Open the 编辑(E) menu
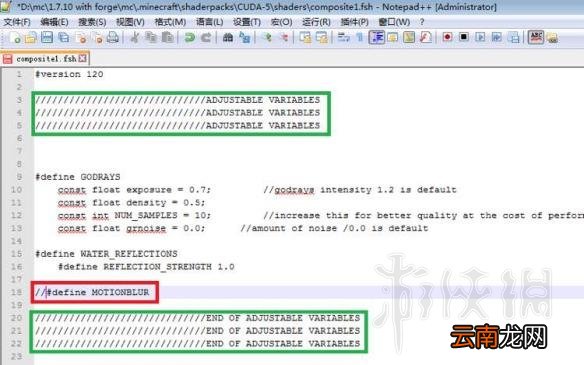The width and height of the screenshot is (584, 365). (54, 22)
